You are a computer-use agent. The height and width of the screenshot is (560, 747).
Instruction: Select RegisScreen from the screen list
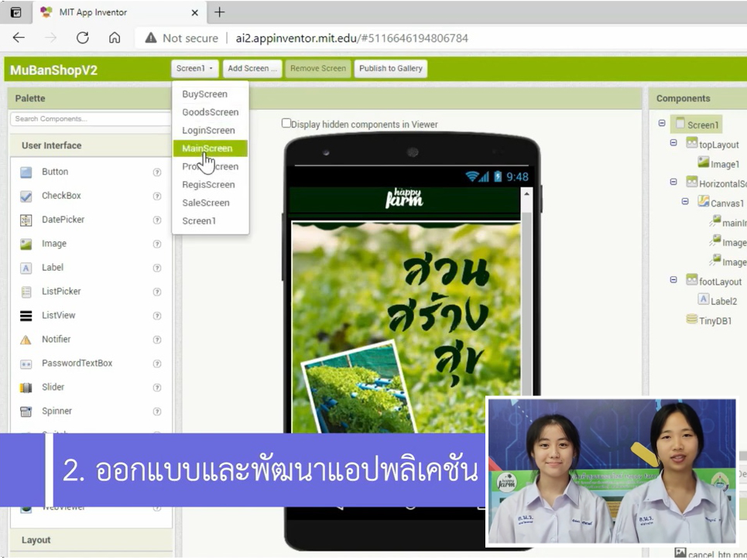[210, 185]
